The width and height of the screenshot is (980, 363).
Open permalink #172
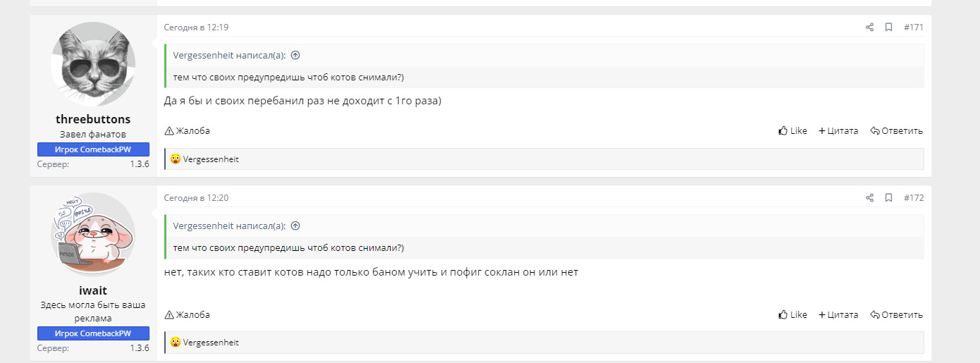(x=914, y=198)
